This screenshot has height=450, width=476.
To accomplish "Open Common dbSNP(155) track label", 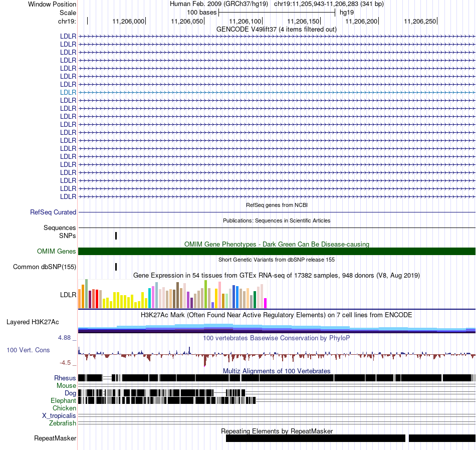I will point(45,267).
